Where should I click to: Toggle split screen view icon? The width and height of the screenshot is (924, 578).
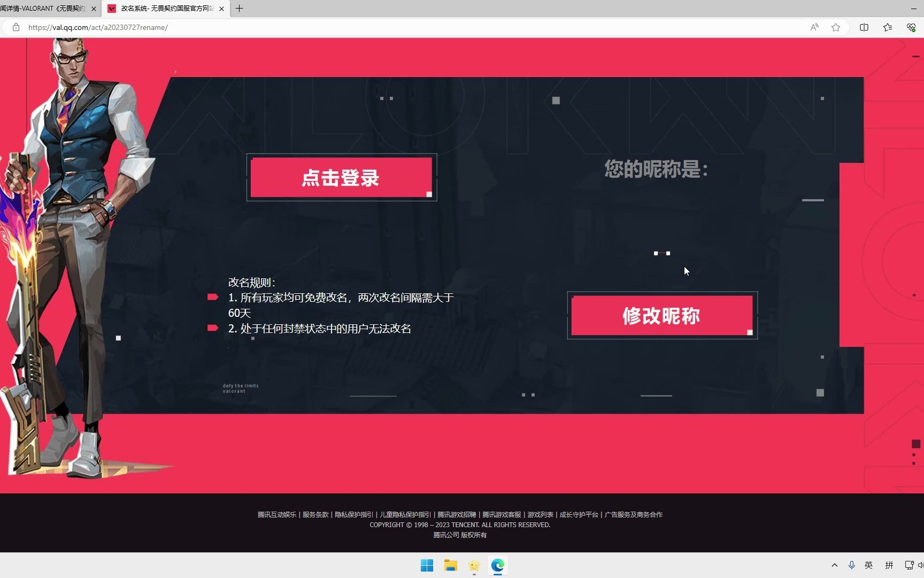[x=864, y=27]
